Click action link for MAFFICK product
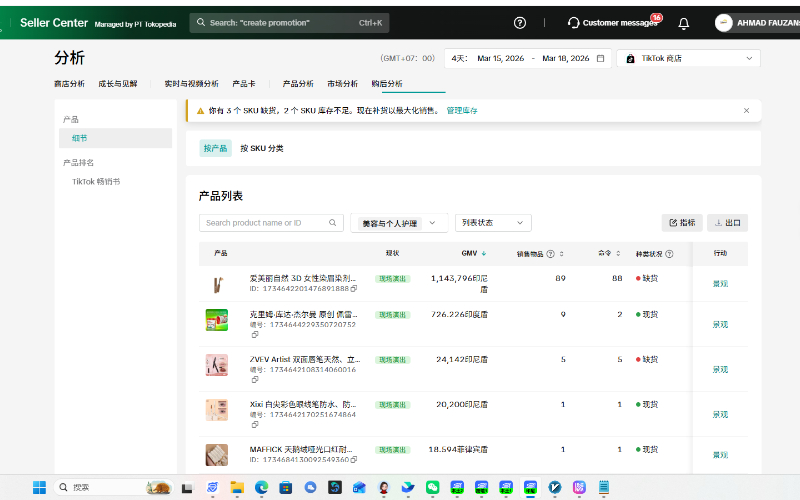The image size is (800, 500). (720, 455)
